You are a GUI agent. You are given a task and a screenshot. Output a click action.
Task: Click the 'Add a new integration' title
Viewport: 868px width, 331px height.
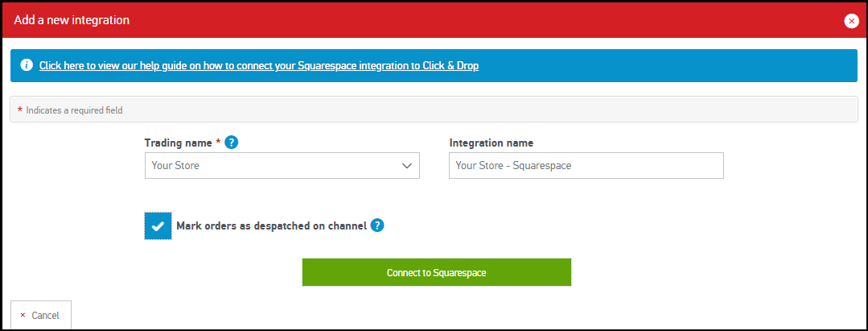pos(72,20)
